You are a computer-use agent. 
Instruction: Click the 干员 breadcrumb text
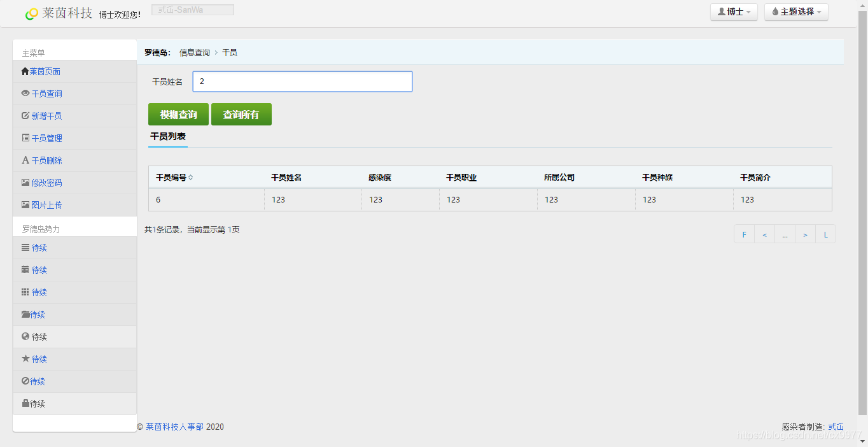[x=230, y=53]
